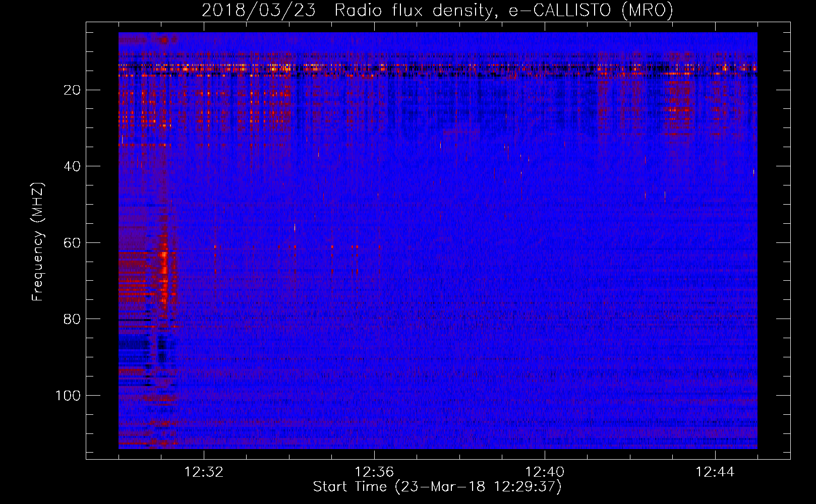The width and height of the screenshot is (816, 504).
Task: Click the '12:44' time tick label
Action: tap(715, 472)
